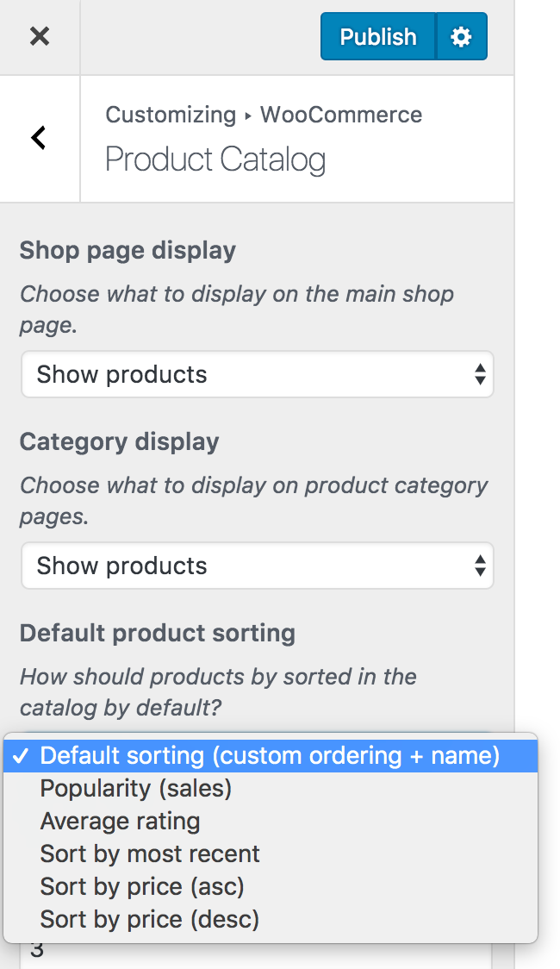560x969 pixels.
Task: Click the Default product sorting label
Action: pos(158,634)
